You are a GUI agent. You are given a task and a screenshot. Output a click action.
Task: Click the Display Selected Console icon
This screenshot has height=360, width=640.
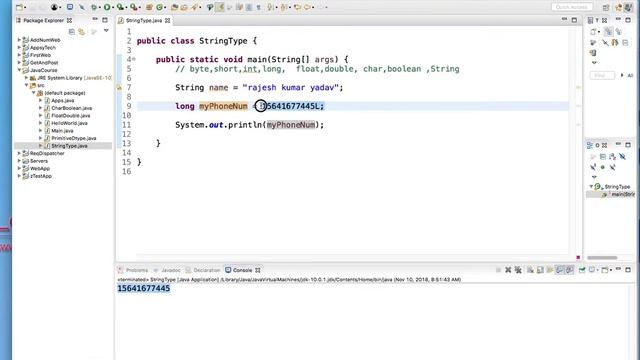pos(592,270)
